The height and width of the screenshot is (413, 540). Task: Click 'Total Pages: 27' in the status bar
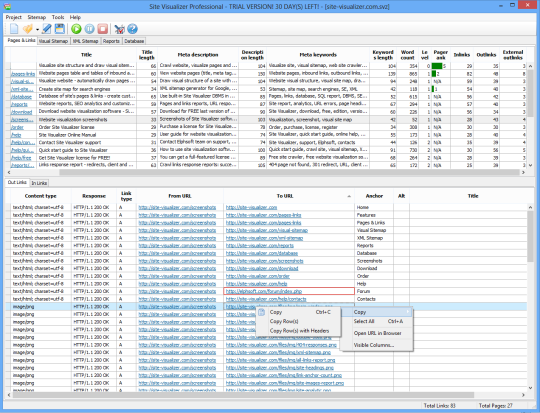(x=496, y=406)
